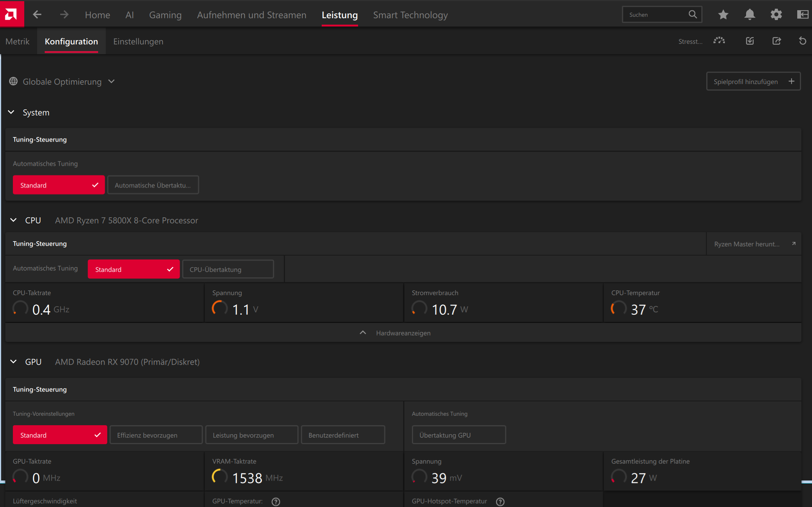
Task: Open notifications with the bell icon
Action: [x=749, y=15]
